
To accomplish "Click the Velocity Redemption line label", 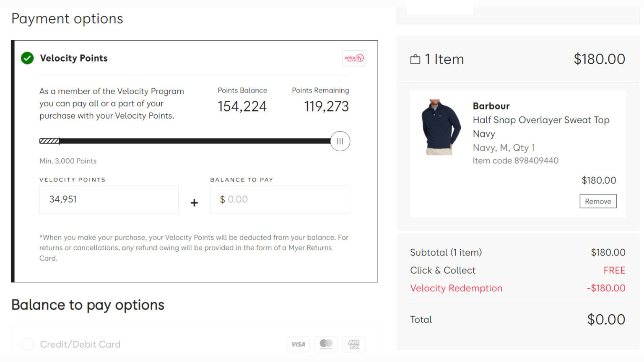I will coord(456,288).
